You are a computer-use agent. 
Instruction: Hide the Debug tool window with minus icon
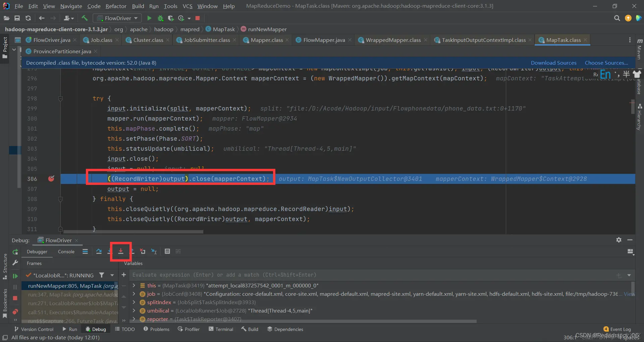(630, 240)
